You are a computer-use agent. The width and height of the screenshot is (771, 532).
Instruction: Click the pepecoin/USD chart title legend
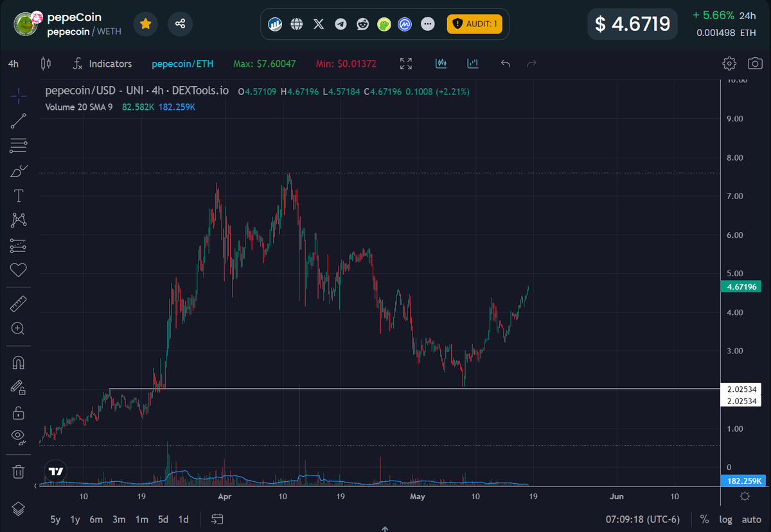pos(137,91)
